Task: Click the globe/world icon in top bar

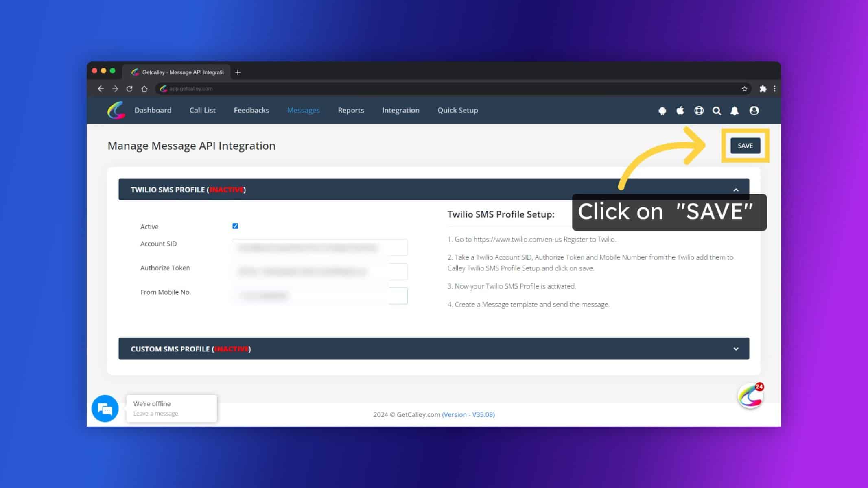Action: [x=699, y=110]
